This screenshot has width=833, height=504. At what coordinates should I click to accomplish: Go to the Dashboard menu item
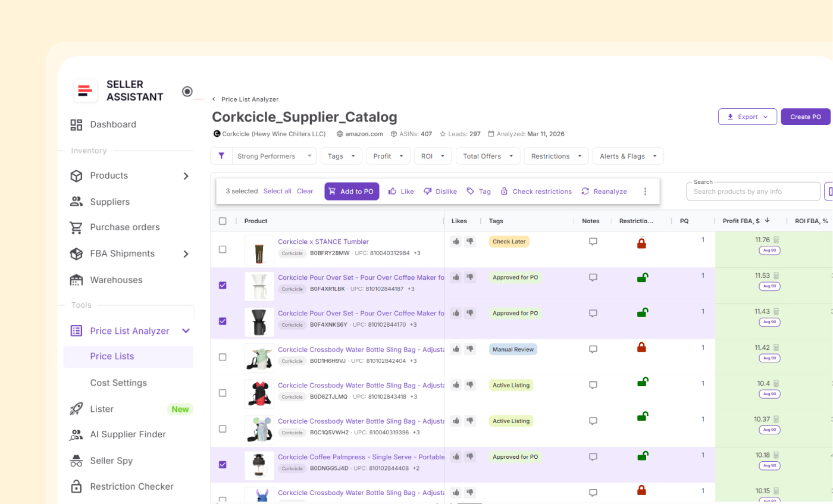113,124
